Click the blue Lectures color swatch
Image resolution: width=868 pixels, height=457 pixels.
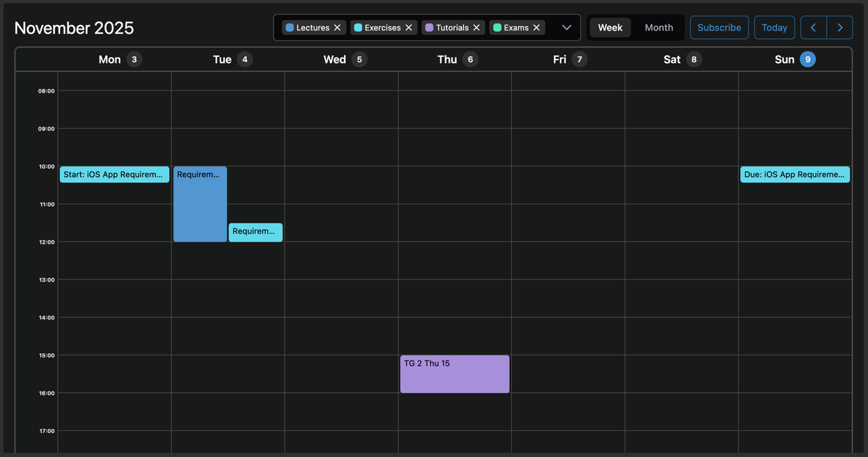tap(290, 28)
